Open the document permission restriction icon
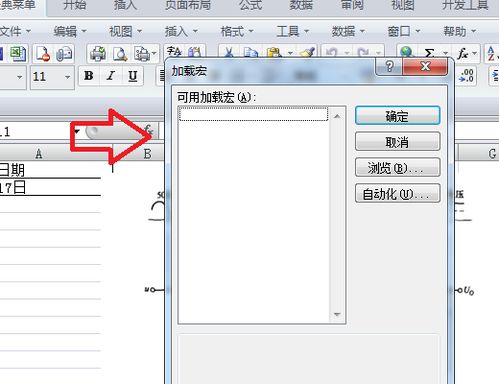 [43, 54]
